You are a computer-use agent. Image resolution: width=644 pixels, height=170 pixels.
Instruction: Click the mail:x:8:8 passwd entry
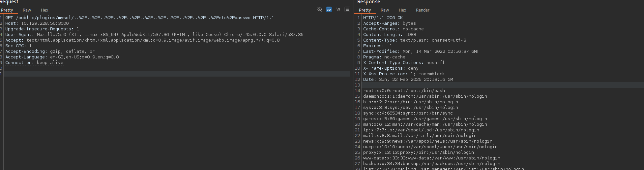[420, 136]
